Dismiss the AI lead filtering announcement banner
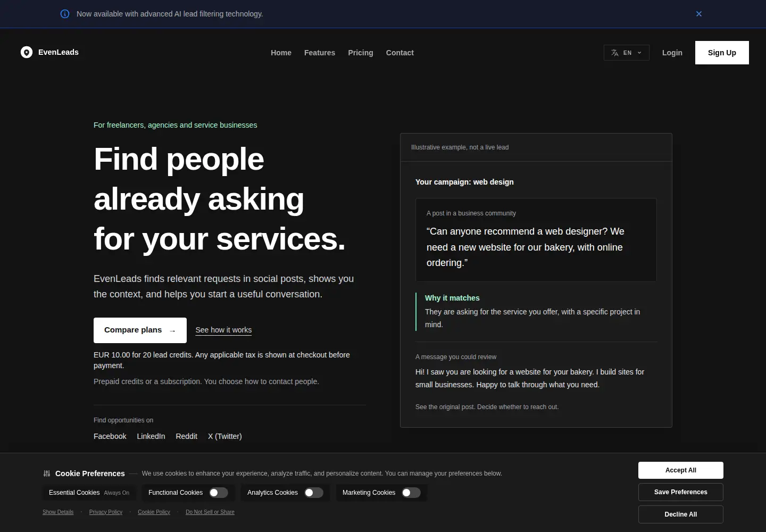Screen dimensions: 766x532 coord(699,14)
